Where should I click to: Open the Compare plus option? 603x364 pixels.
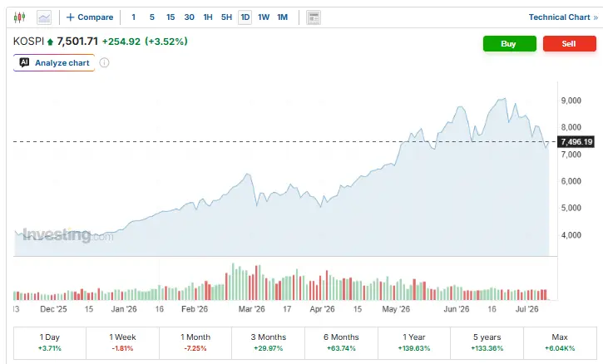tap(90, 17)
